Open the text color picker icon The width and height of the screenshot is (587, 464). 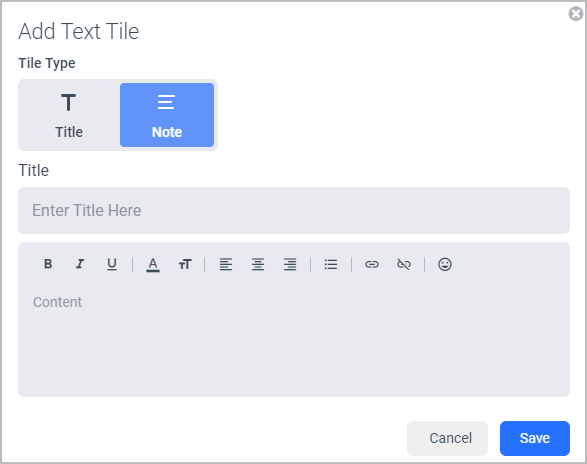coord(153,264)
